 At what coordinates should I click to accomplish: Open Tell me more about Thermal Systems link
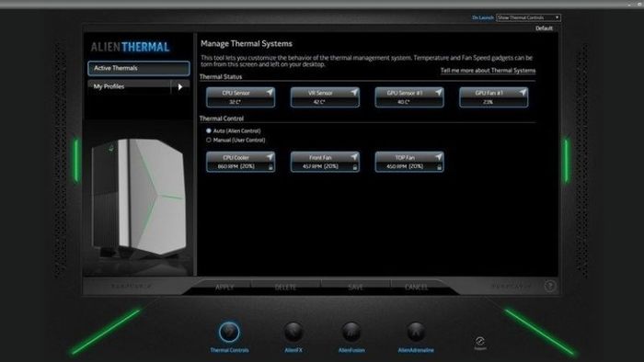coord(488,71)
